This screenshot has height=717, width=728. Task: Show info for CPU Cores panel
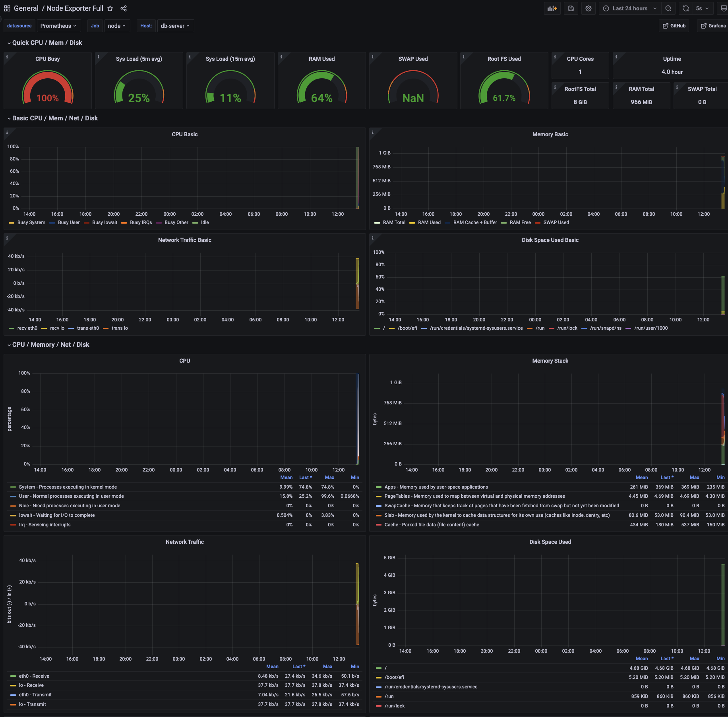pos(555,57)
